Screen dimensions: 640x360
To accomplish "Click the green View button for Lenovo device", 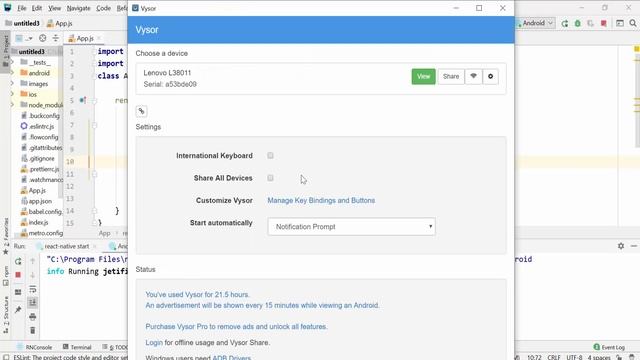I will [x=423, y=76].
